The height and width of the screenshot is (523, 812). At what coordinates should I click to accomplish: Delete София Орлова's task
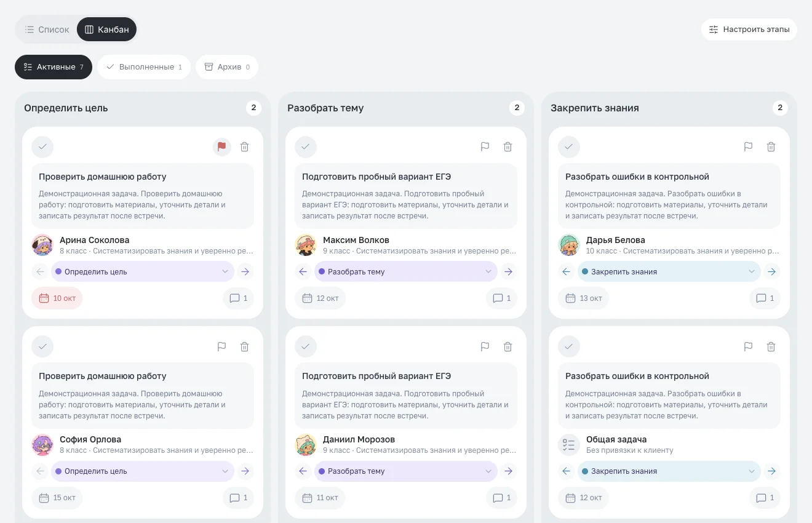(244, 346)
